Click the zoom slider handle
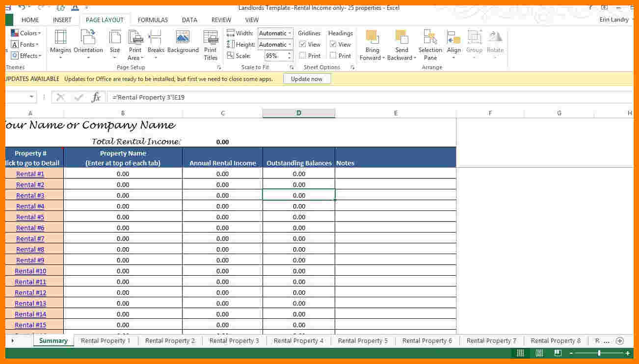Screen dimensions: 639x364 coord(599,353)
